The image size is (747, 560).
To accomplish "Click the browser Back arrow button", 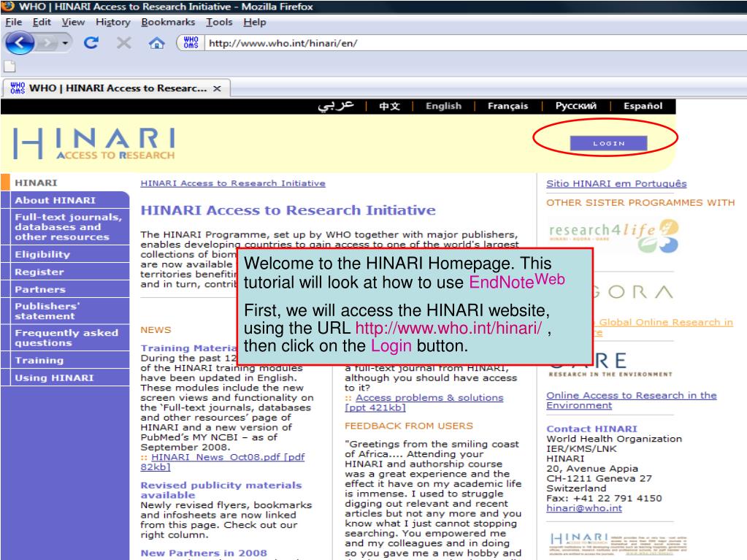I will pos(20,43).
